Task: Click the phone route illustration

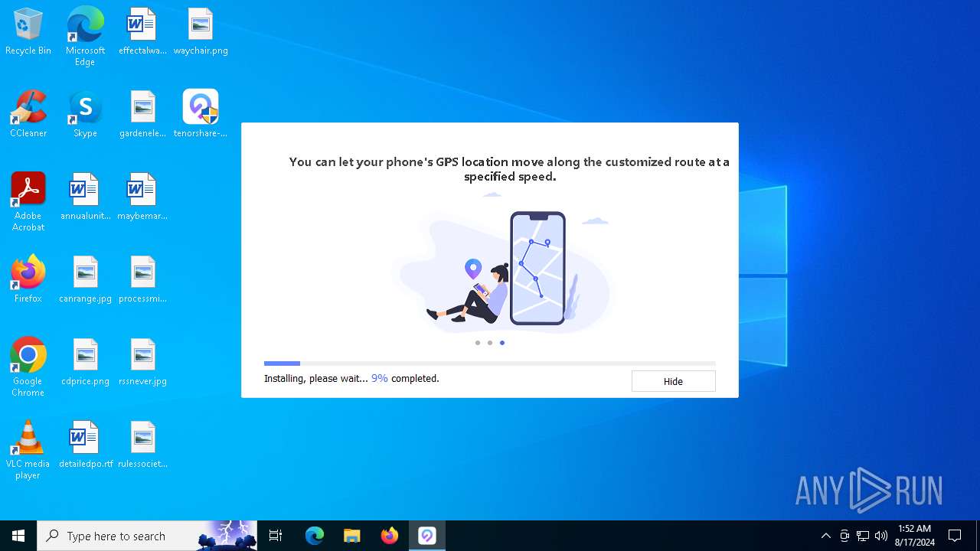Action: tap(537, 268)
